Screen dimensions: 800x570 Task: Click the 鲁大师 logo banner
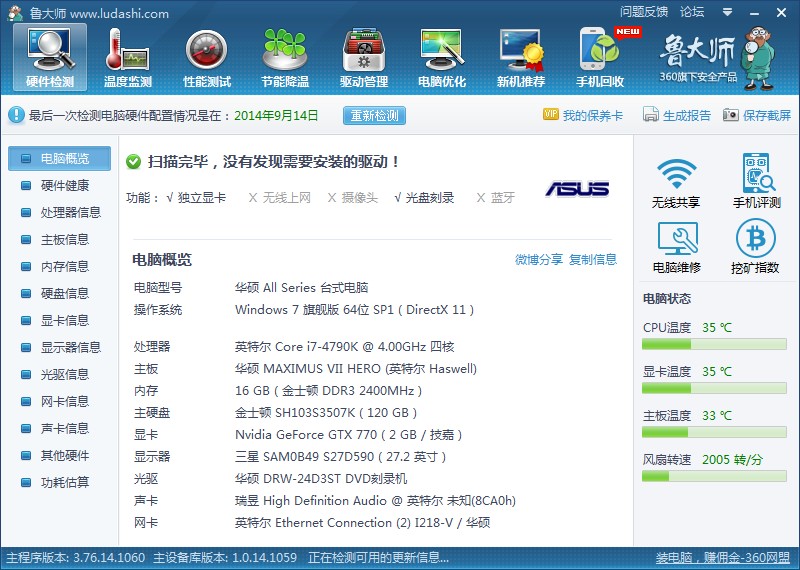click(x=717, y=59)
